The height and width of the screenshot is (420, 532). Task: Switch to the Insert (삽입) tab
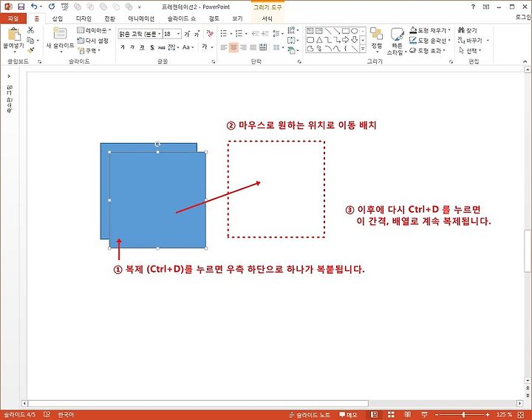pos(58,18)
